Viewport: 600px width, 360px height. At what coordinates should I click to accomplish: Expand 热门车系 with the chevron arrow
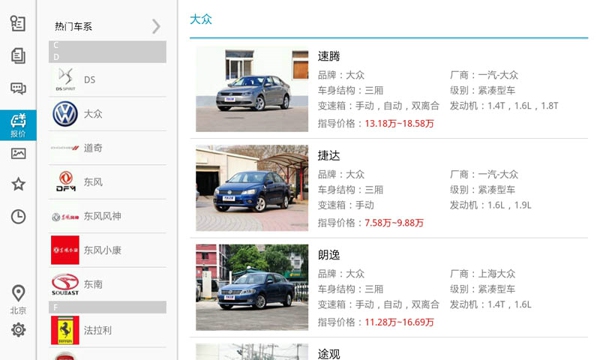click(x=156, y=26)
